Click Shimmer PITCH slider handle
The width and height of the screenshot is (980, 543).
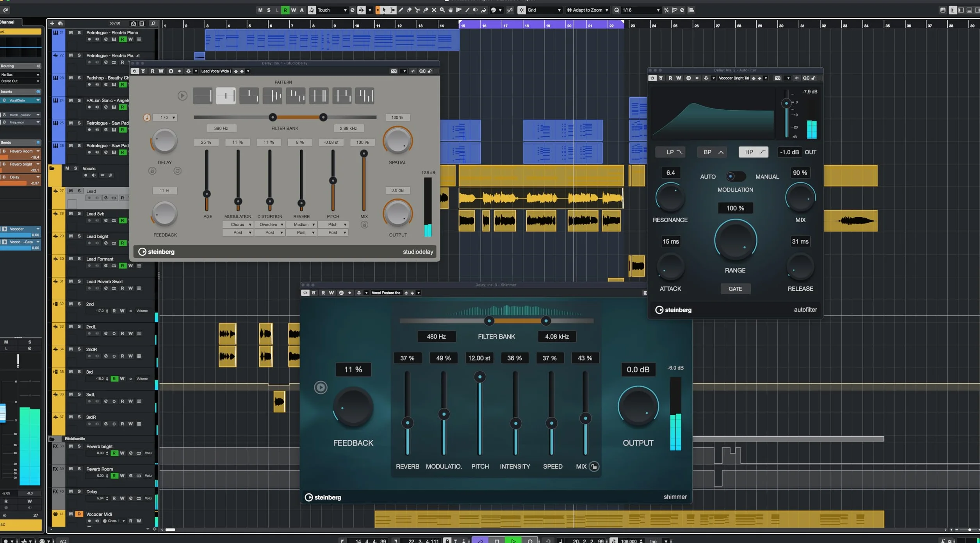click(480, 377)
